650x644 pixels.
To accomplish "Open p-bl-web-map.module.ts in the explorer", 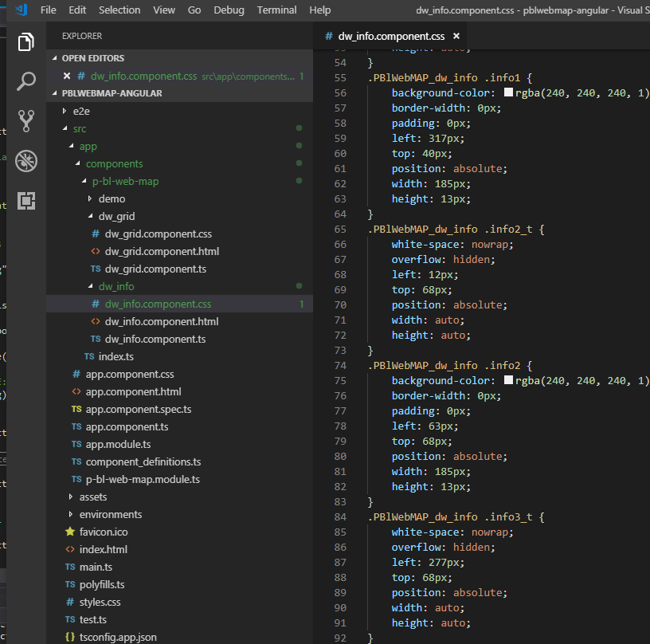I will tap(142, 479).
